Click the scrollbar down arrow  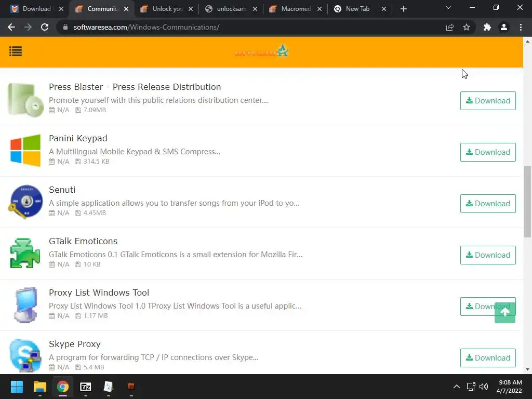(x=528, y=369)
